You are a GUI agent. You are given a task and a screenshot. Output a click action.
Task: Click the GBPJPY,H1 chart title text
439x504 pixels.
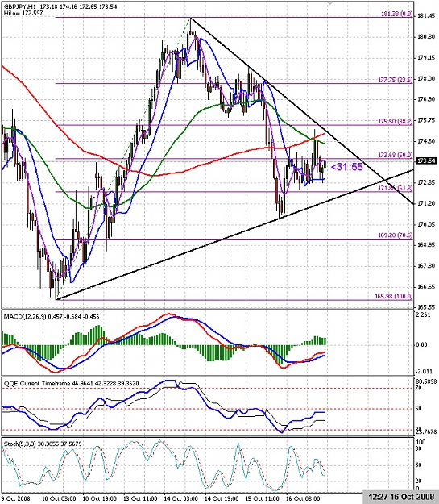[x=20, y=6]
